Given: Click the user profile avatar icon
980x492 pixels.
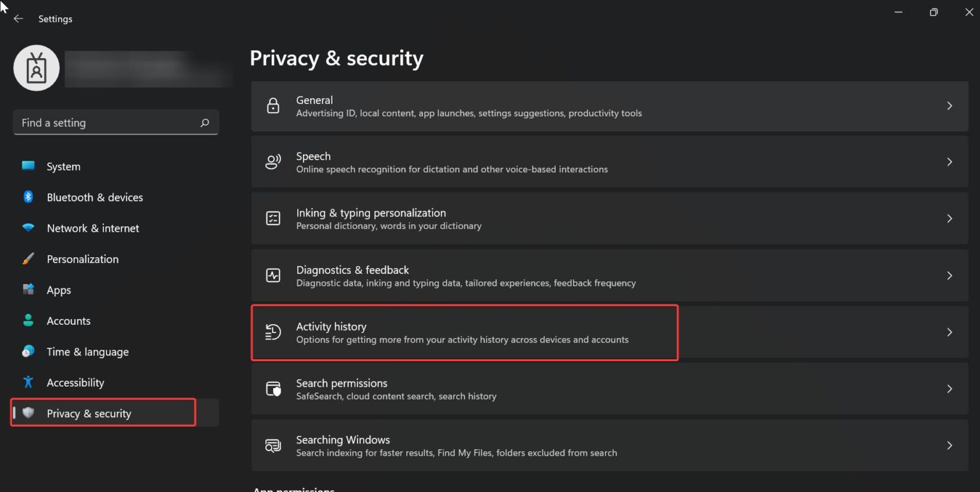Looking at the screenshot, I should 36,68.
